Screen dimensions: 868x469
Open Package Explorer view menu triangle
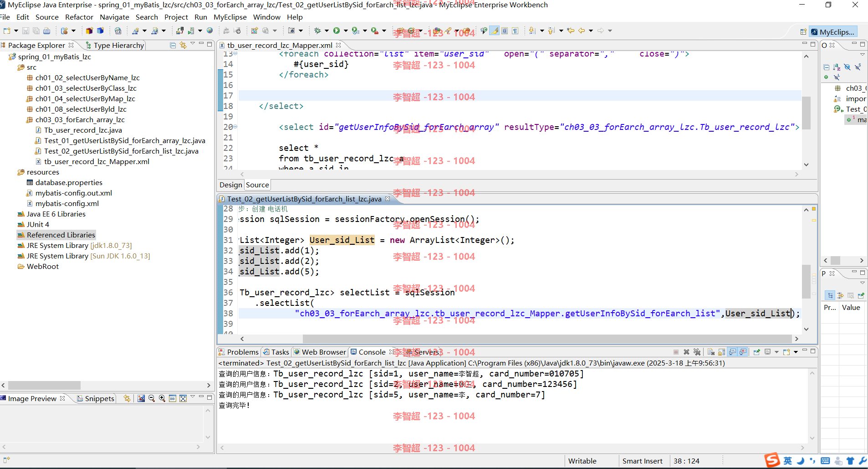(193, 44)
